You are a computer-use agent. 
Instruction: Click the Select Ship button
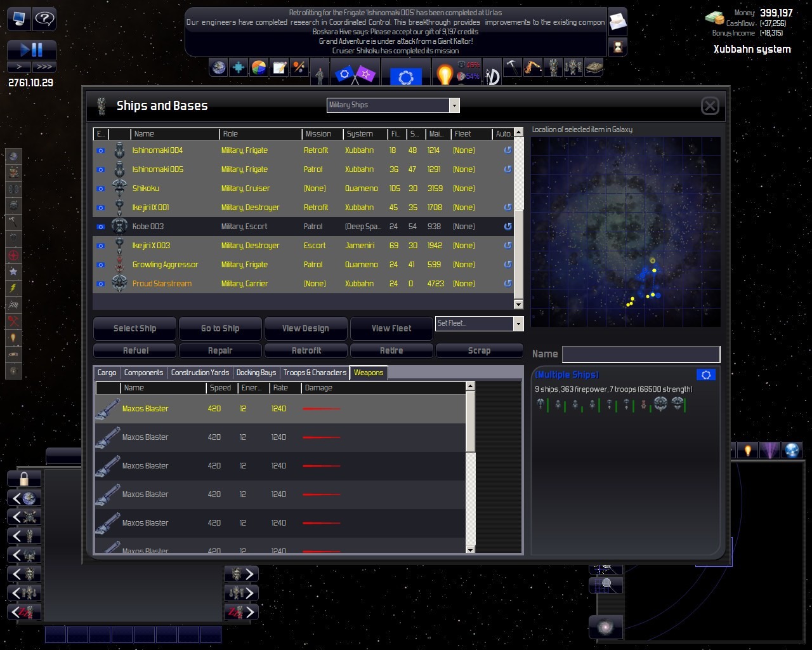tap(134, 328)
